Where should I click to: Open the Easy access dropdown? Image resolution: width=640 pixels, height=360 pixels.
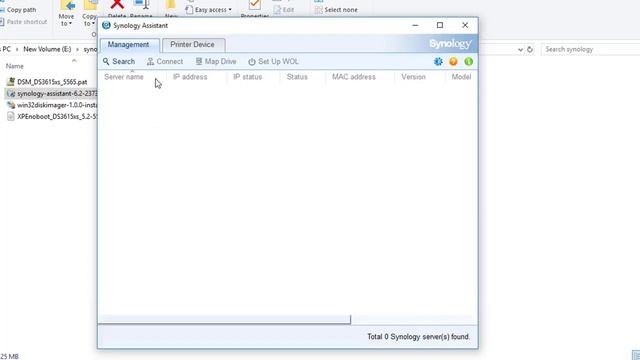pyautogui.click(x=209, y=10)
